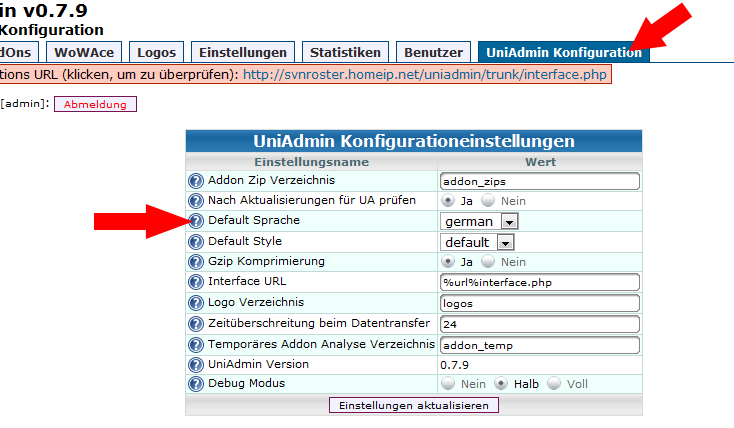Set Debug Modus to Voll
Screen dimensions: 734x428
click(554, 384)
